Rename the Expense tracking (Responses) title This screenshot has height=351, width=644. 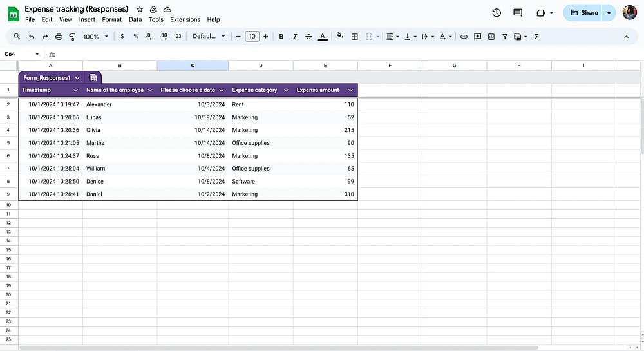coord(77,9)
